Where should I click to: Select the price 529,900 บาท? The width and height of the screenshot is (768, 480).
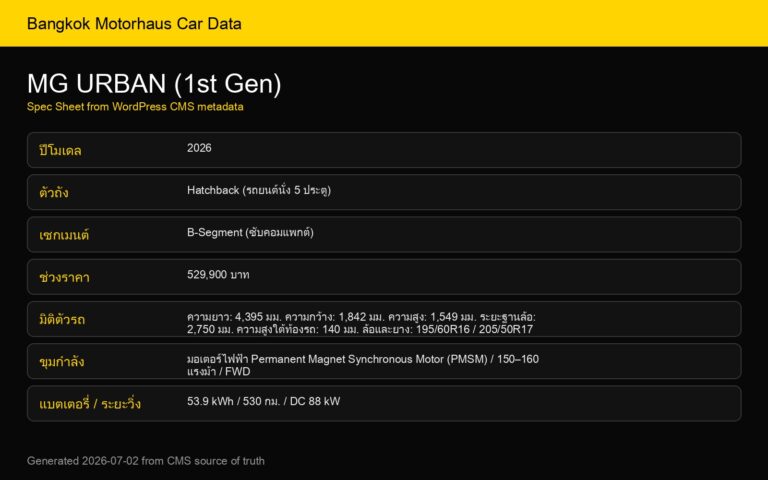218,275
